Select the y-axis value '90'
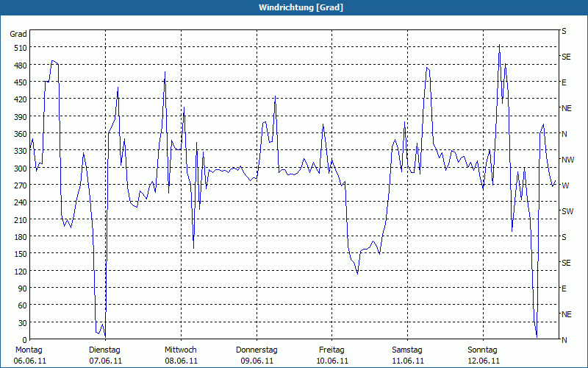Image resolution: width=588 pixels, height=368 pixels. (x=23, y=289)
